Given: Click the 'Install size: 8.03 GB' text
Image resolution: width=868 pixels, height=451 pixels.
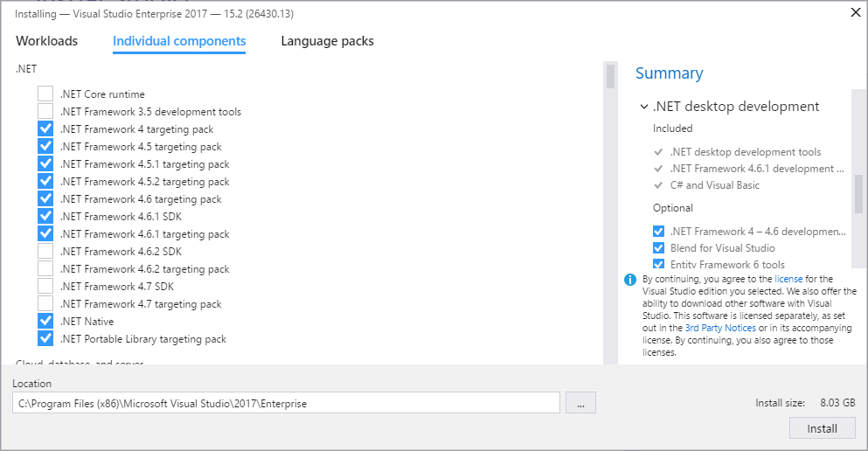Looking at the screenshot, I should click(805, 403).
